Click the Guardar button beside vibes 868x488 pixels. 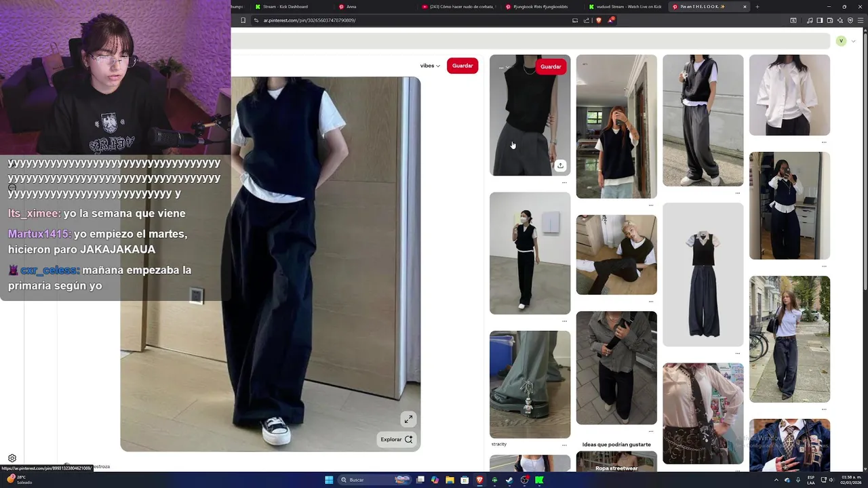[462, 66]
